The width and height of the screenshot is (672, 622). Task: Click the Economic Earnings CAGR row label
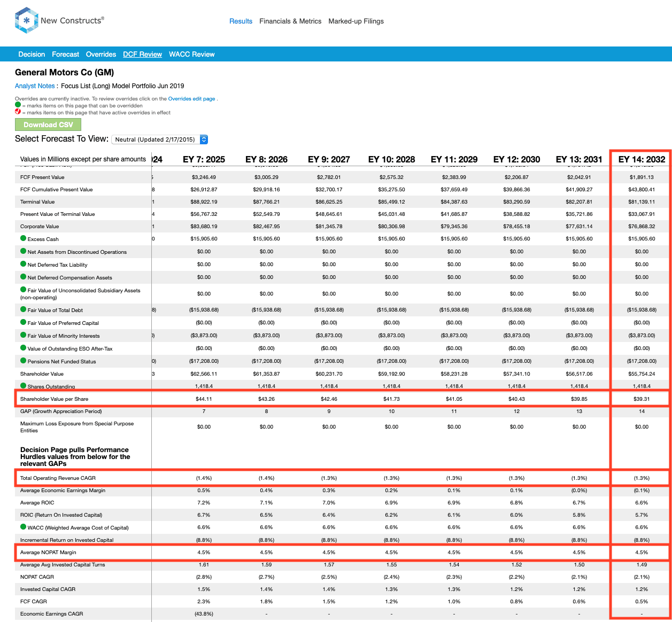[51, 613]
